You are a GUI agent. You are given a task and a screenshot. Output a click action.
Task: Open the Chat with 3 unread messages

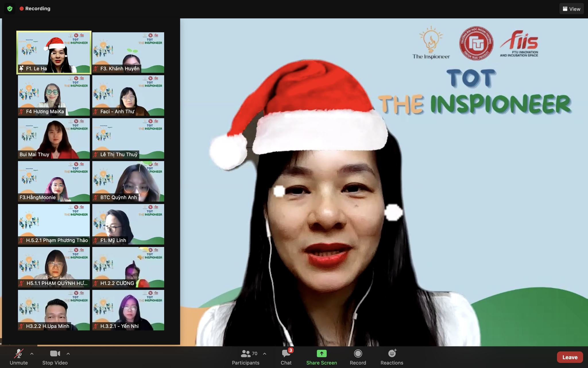point(286,357)
